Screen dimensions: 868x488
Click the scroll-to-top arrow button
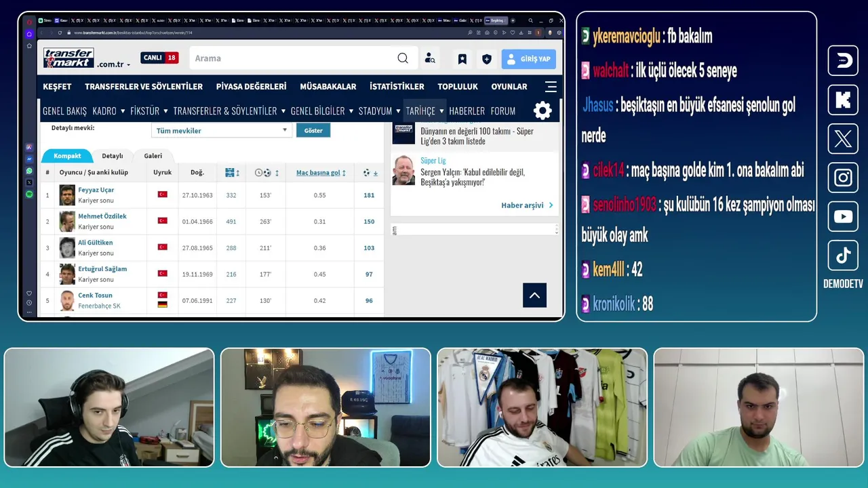(x=534, y=295)
